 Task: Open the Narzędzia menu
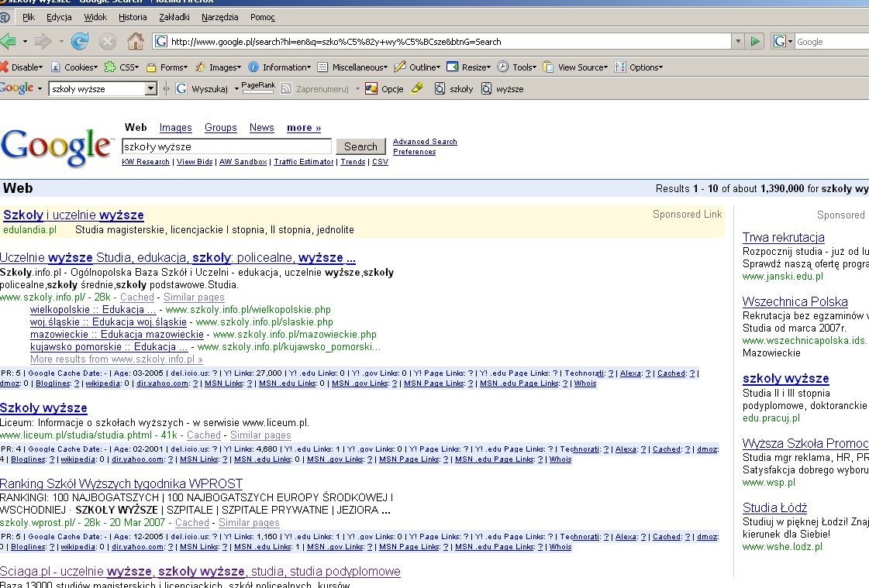(x=219, y=17)
